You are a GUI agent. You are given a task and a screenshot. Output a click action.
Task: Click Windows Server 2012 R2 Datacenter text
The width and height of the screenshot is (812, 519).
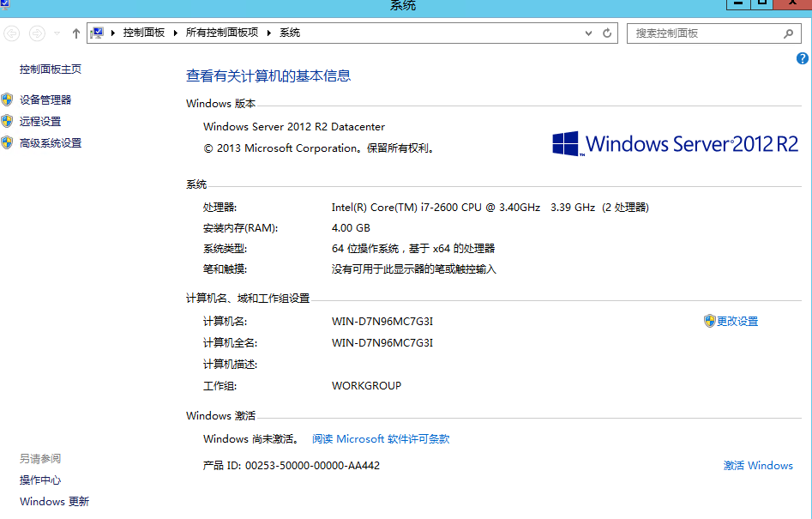pyautogui.click(x=293, y=126)
